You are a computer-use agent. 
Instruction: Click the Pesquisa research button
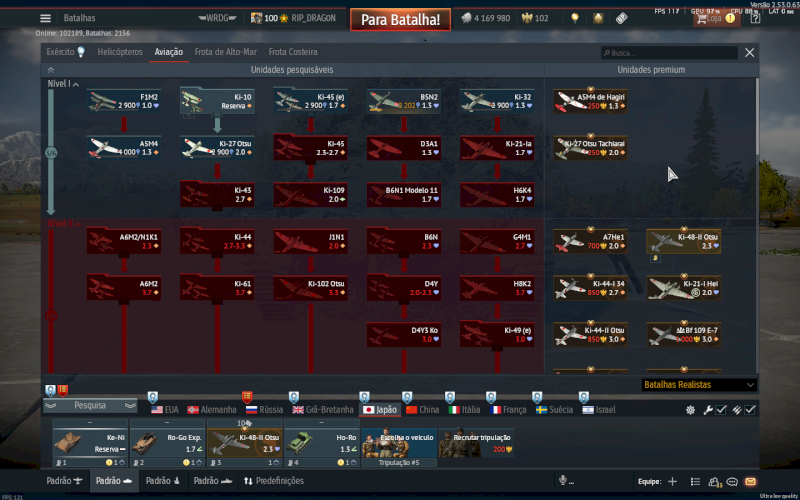pyautogui.click(x=90, y=406)
